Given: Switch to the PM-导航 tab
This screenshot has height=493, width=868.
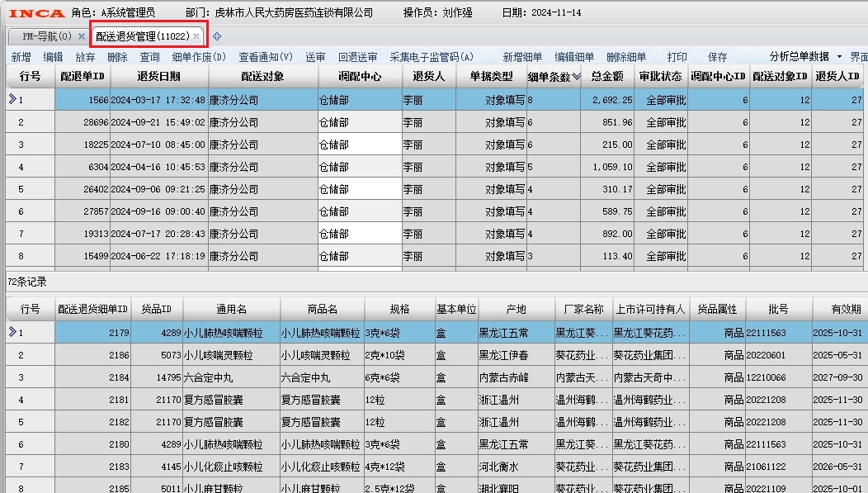Looking at the screenshot, I should 46,36.
